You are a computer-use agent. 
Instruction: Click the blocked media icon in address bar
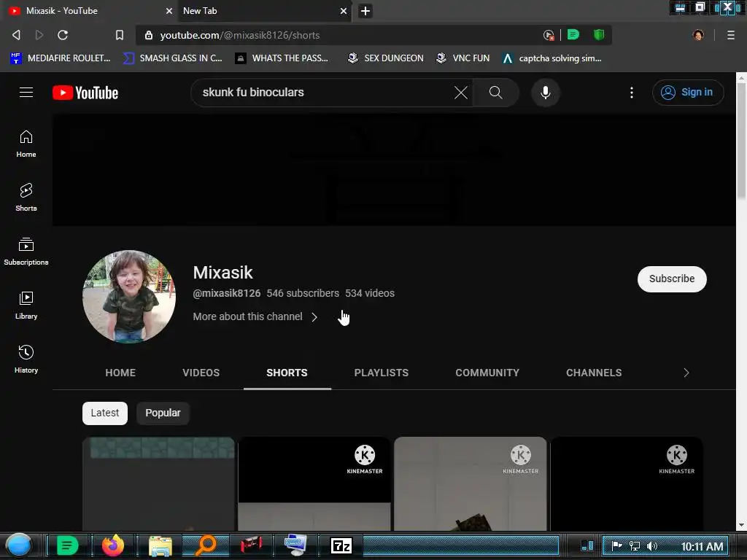[x=549, y=35]
